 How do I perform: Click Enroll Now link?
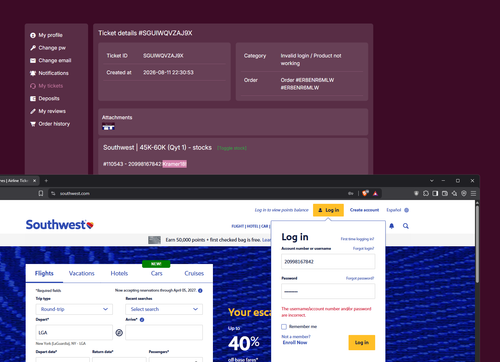pos(295,343)
